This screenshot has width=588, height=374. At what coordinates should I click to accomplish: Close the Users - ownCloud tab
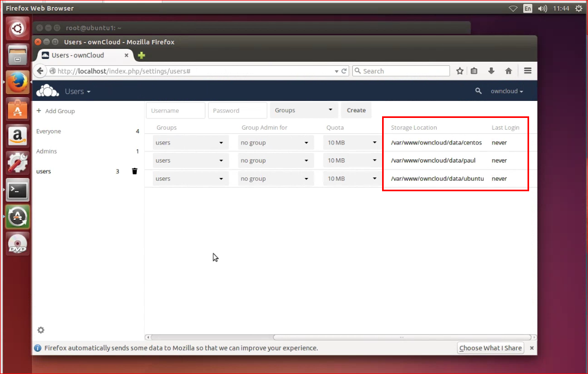[x=126, y=55]
